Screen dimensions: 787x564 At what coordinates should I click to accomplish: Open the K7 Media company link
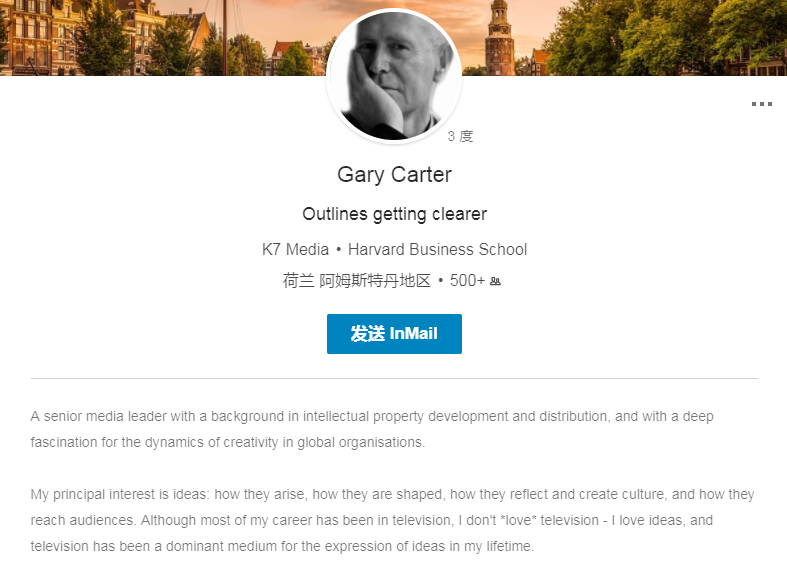click(295, 249)
